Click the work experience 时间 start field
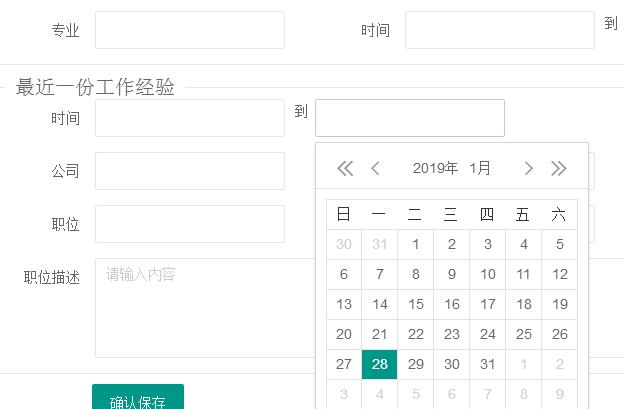The image size is (624, 409). coord(190,118)
